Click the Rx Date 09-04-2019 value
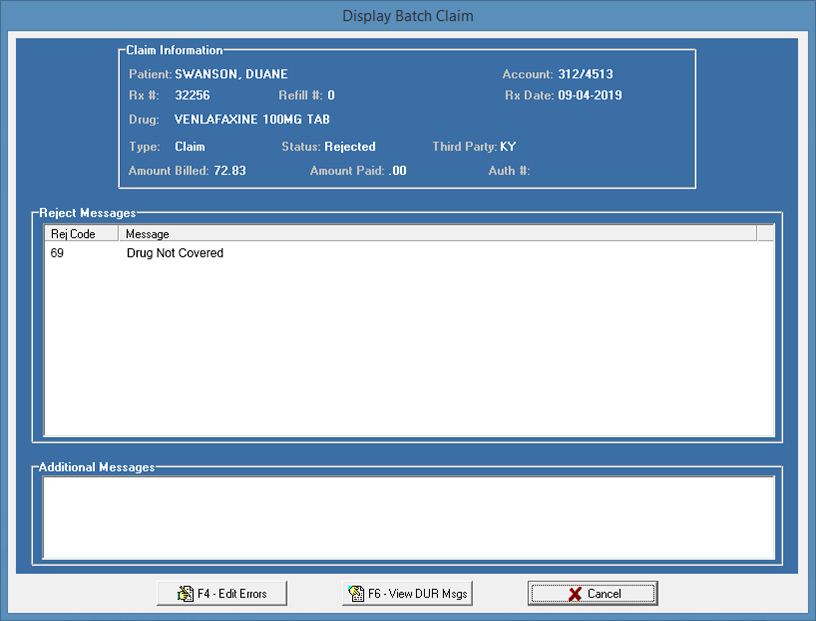Viewport: 816px width, 621px height. pos(591,95)
